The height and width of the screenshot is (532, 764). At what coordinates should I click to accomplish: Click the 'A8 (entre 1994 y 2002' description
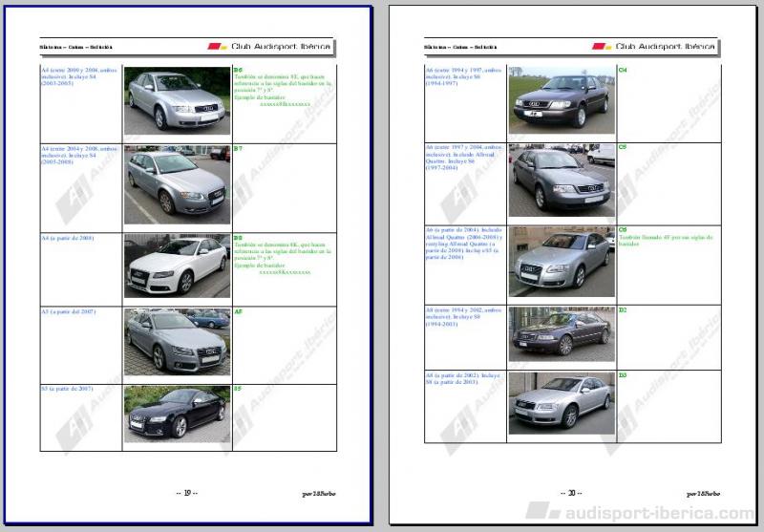point(463,317)
